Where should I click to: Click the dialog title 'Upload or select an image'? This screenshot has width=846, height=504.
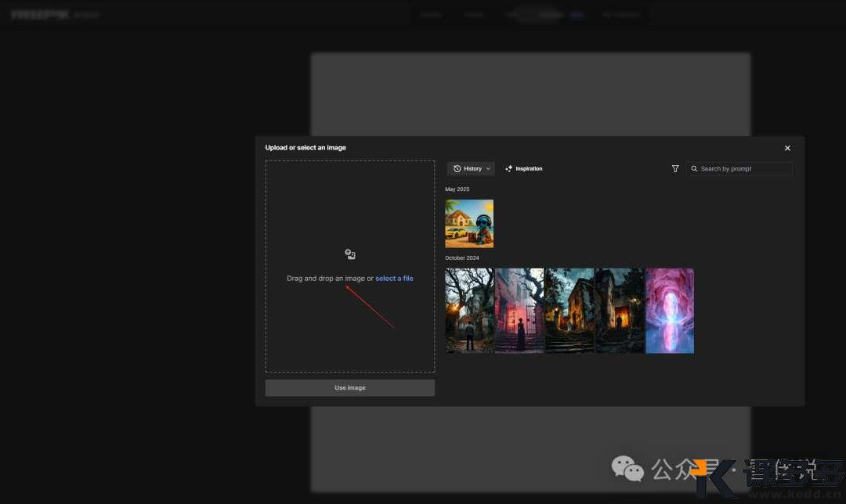pyautogui.click(x=305, y=148)
